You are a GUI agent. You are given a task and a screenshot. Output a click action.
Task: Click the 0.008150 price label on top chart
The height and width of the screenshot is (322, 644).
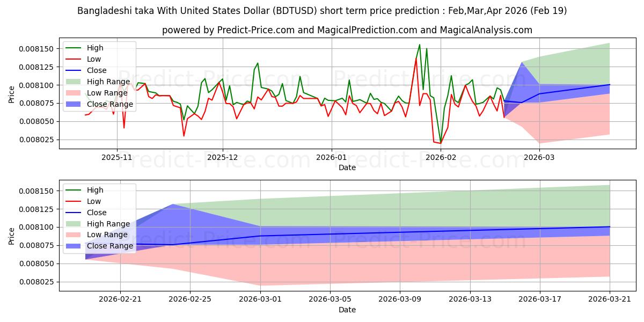pos(37,49)
